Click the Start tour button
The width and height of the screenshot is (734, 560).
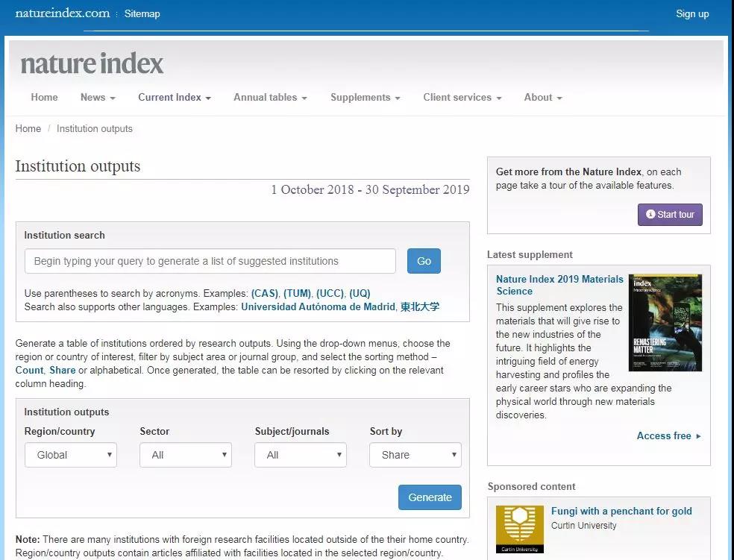tap(670, 215)
